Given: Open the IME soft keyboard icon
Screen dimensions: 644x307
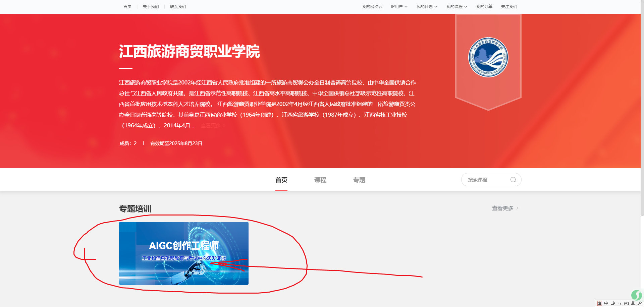Looking at the screenshot, I should point(626,303).
